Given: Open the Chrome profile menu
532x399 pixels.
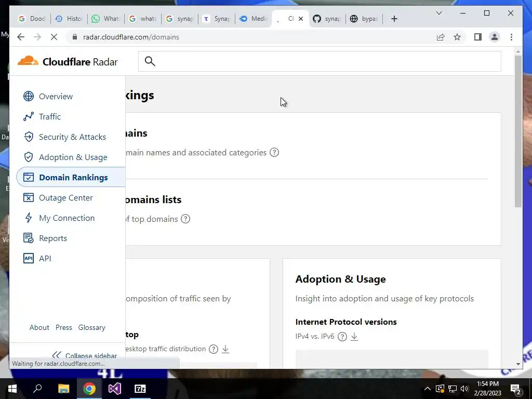Looking at the screenshot, I should [495, 37].
